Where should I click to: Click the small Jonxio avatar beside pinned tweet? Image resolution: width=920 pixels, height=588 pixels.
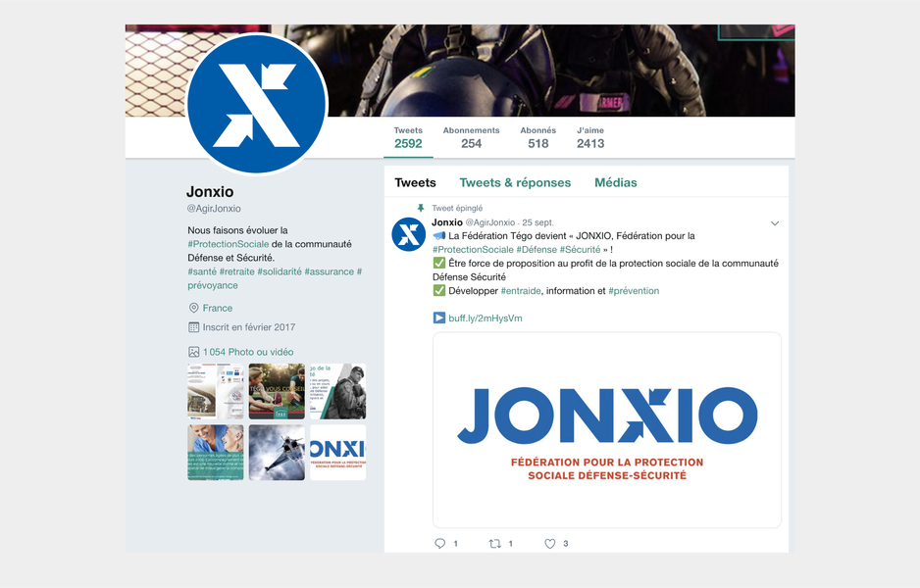click(x=408, y=234)
